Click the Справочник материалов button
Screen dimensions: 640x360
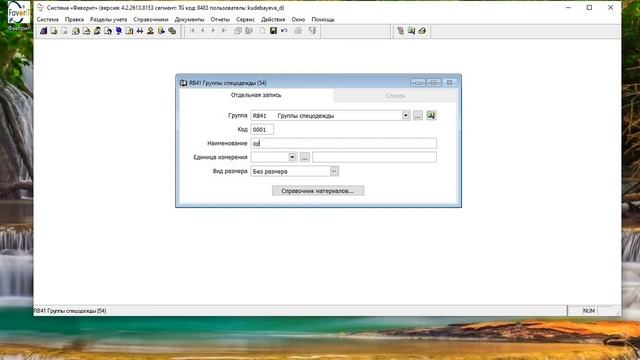point(318,191)
